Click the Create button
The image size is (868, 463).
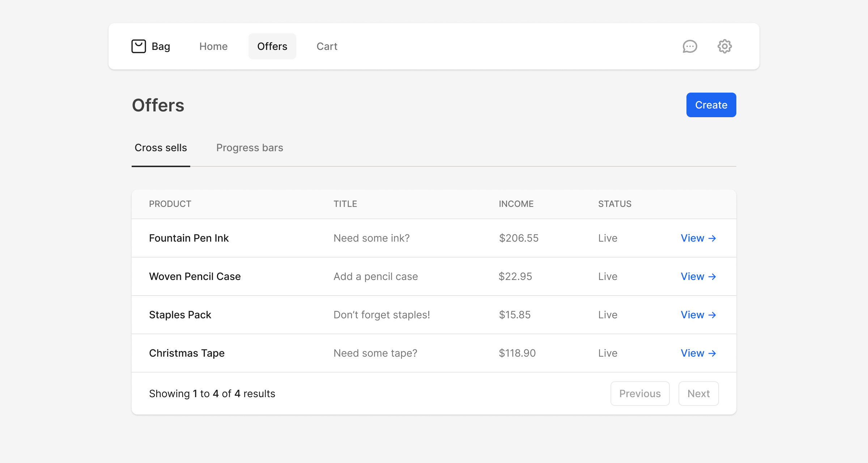point(711,105)
